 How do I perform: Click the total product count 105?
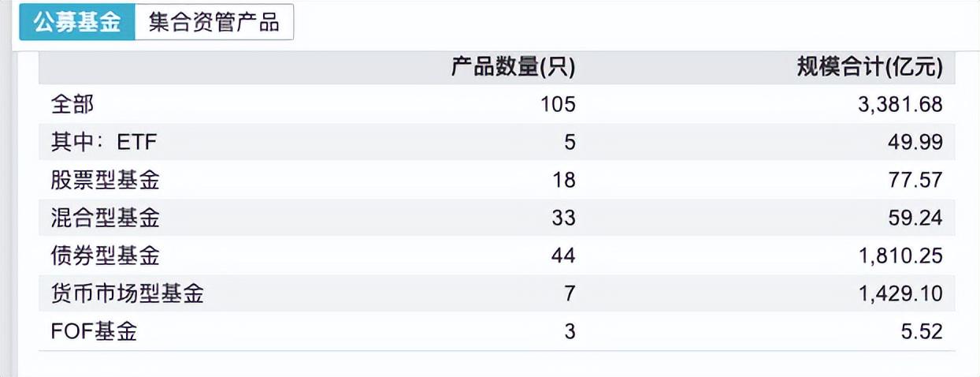tap(558, 104)
